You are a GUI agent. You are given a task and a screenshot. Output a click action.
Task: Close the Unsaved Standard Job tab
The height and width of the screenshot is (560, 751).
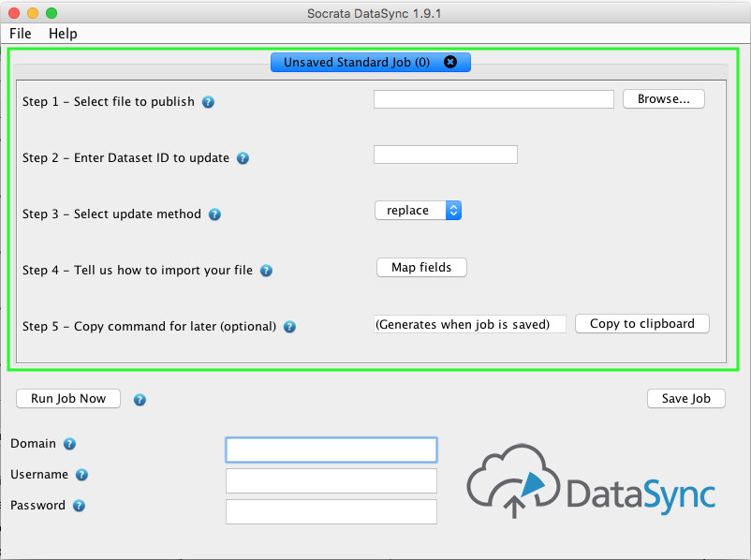450,62
